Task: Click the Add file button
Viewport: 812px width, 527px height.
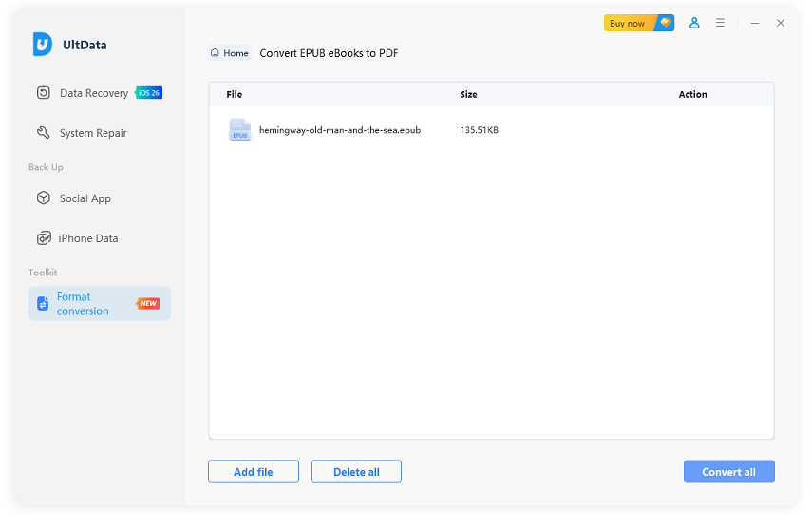Action: 254,472
